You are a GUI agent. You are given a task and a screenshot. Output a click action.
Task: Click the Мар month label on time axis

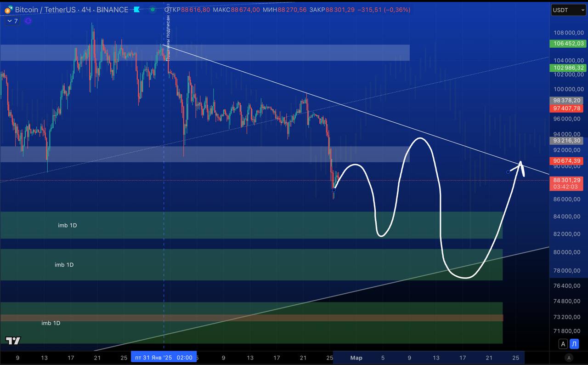click(356, 358)
